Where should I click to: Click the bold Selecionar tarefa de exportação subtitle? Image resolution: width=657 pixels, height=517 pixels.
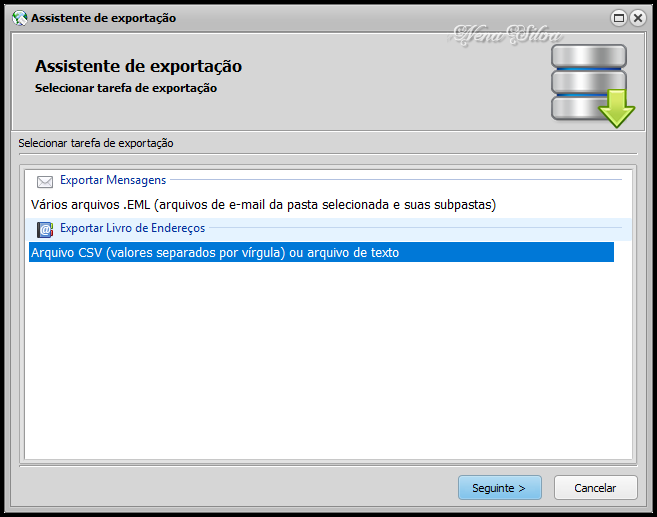[x=126, y=88]
